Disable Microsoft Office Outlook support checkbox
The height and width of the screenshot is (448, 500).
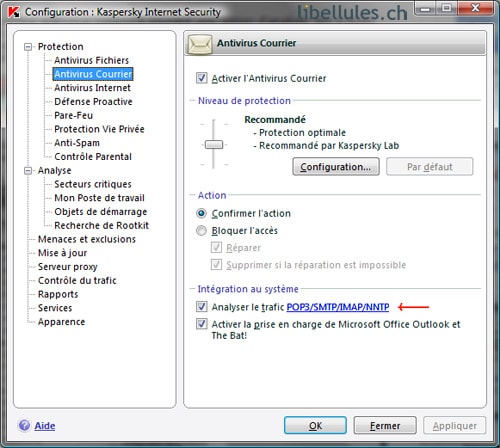[x=202, y=324]
